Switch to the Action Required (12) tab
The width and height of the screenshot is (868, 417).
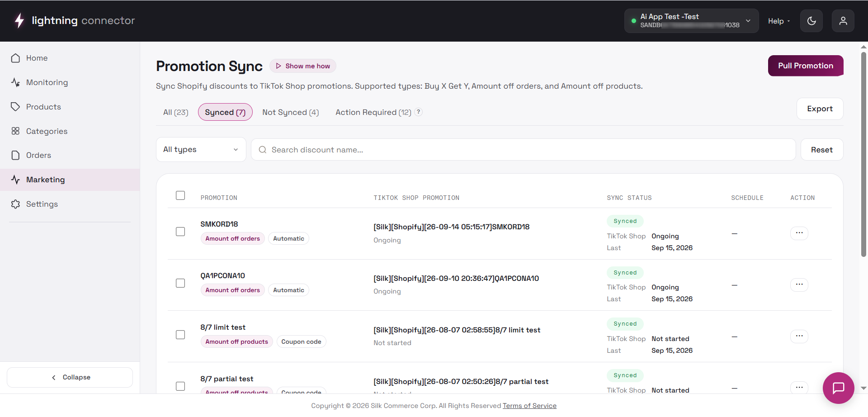[373, 112]
